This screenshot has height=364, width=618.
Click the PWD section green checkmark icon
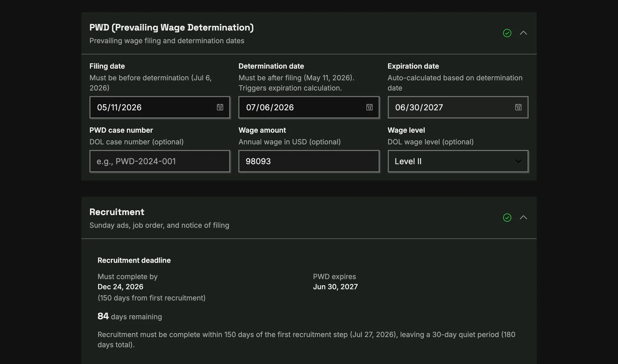(x=507, y=33)
